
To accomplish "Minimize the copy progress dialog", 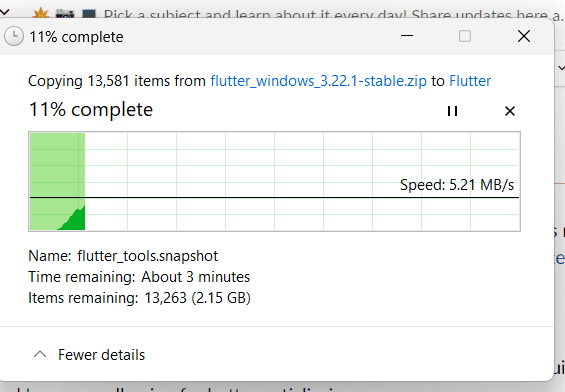I will click(x=407, y=36).
